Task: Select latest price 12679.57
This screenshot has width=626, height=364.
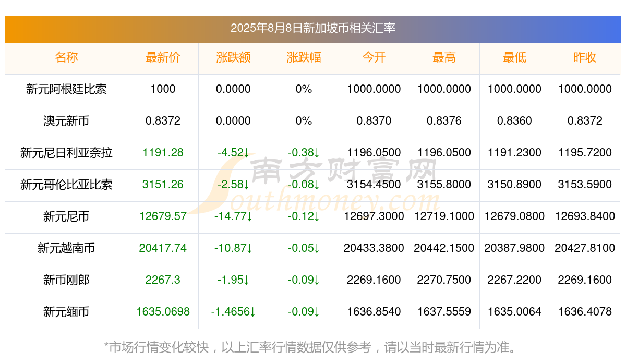Action: (163, 216)
